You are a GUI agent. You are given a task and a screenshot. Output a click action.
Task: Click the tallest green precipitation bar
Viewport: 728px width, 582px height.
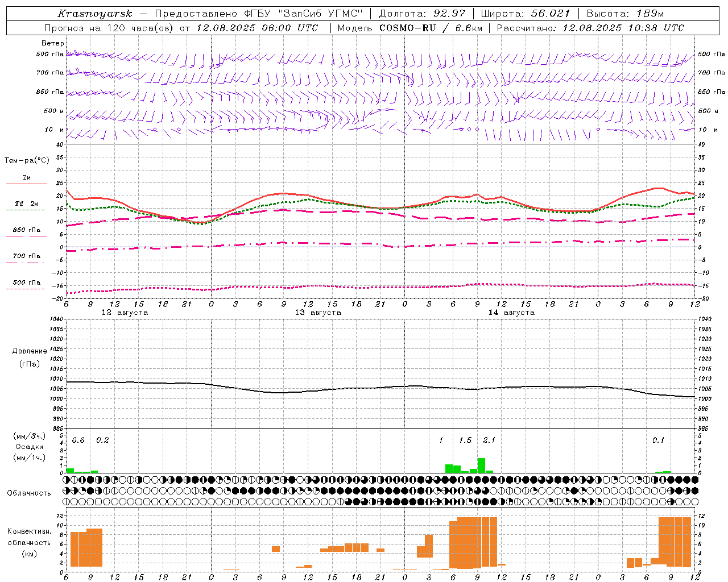pos(481,465)
